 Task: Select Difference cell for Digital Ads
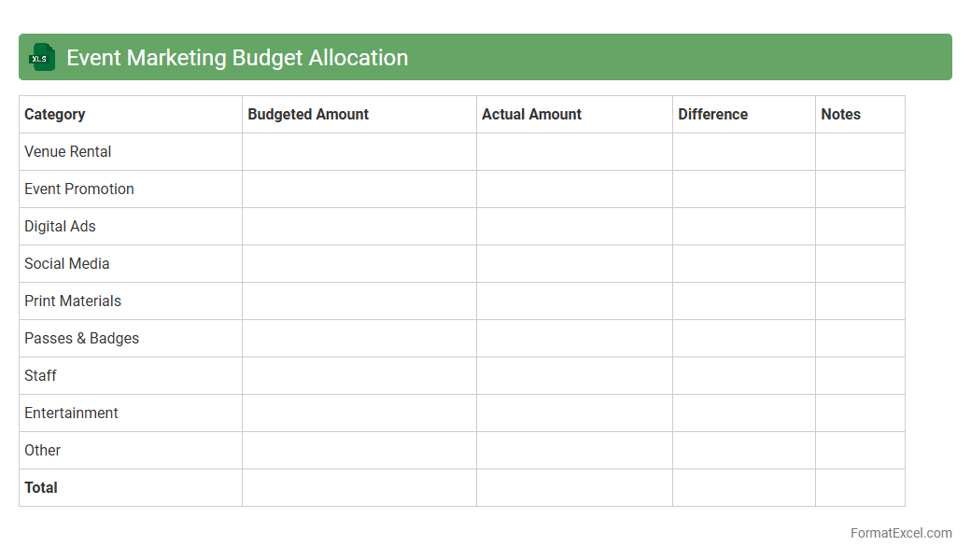point(743,227)
